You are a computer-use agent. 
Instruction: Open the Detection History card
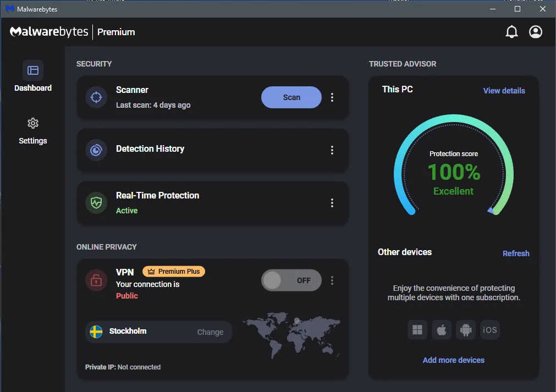point(212,150)
